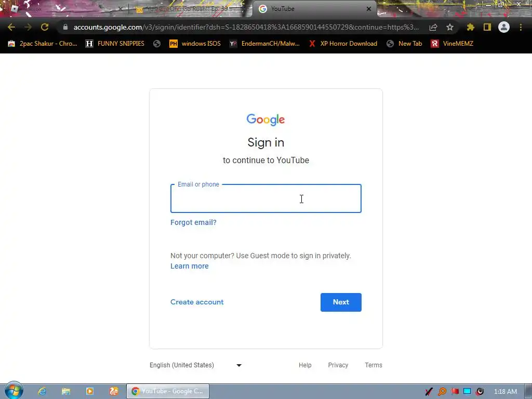Viewport: 532px width, 399px height.
Task: Reload the current page
Action: [45, 27]
